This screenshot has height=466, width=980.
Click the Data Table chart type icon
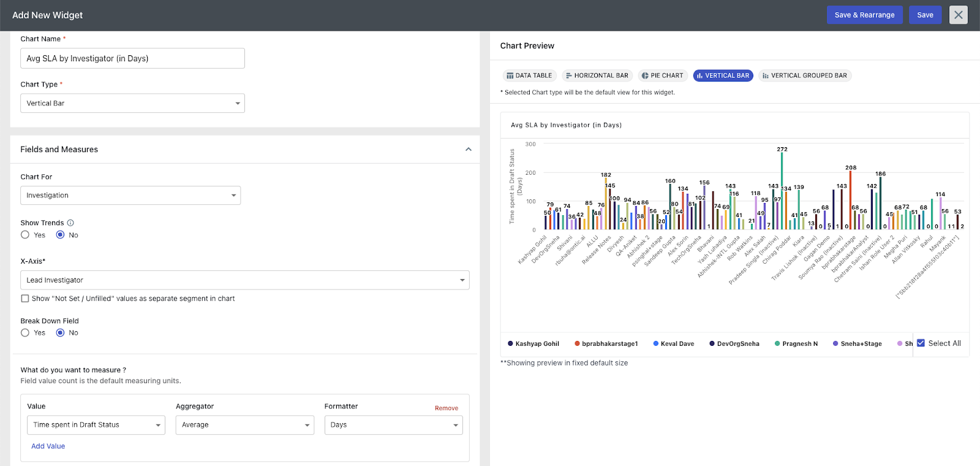pyautogui.click(x=510, y=76)
